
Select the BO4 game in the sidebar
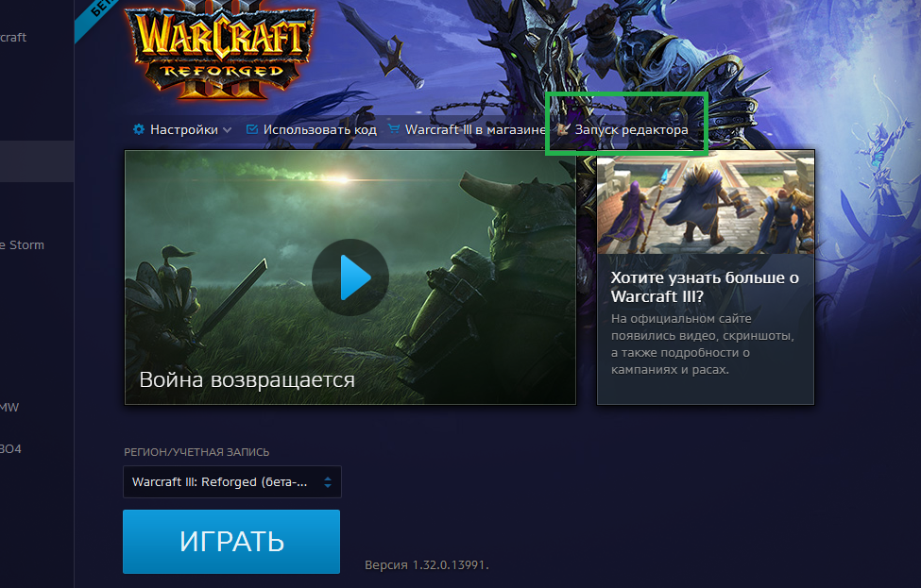[10, 449]
